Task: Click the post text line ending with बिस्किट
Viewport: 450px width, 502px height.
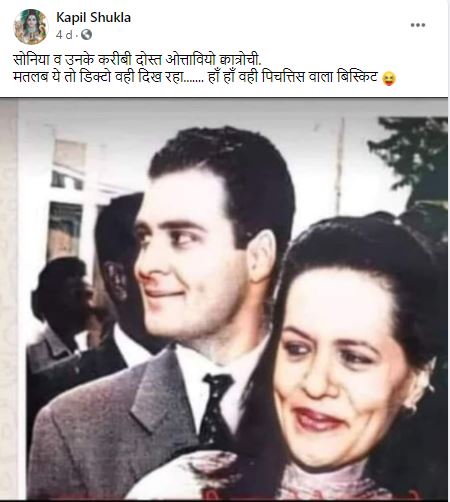Action: click(x=196, y=77)
